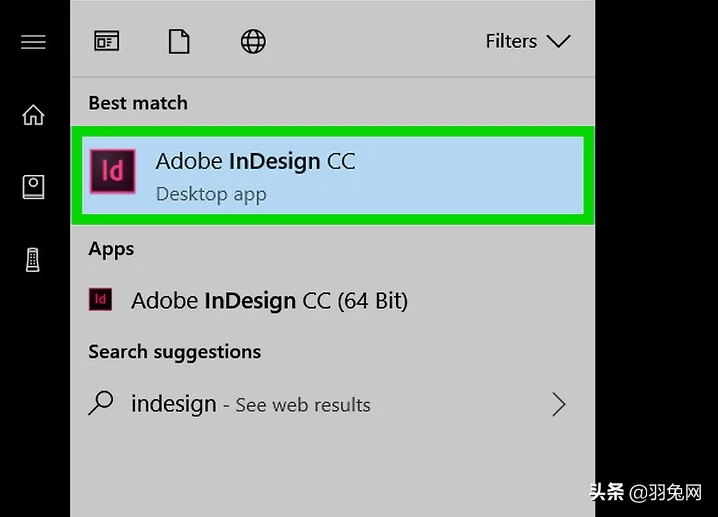The width and height of the screenshot is (718, 517).
Task: Click the Apps section heading
Action: (x=111, y=250)
